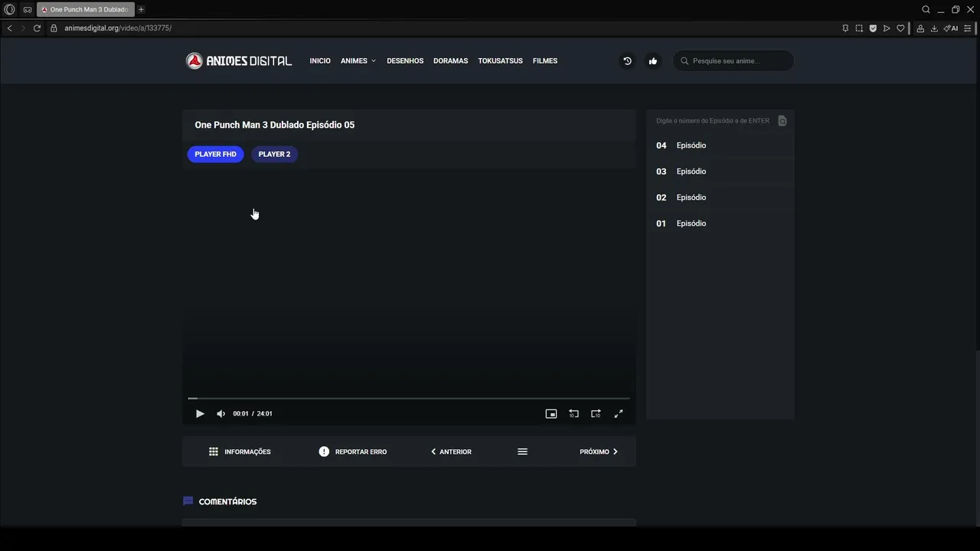
Task: Click the Animes Digital logo
Action: coord(239,61)
